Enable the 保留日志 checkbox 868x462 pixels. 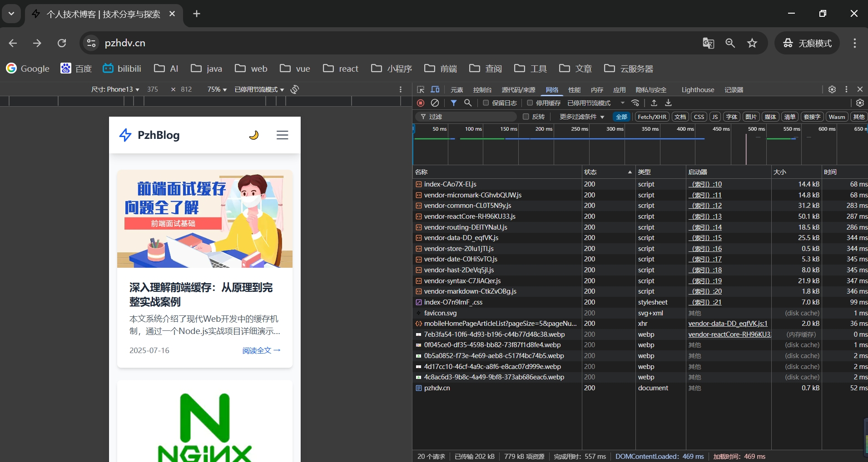[x=486, y=103]
